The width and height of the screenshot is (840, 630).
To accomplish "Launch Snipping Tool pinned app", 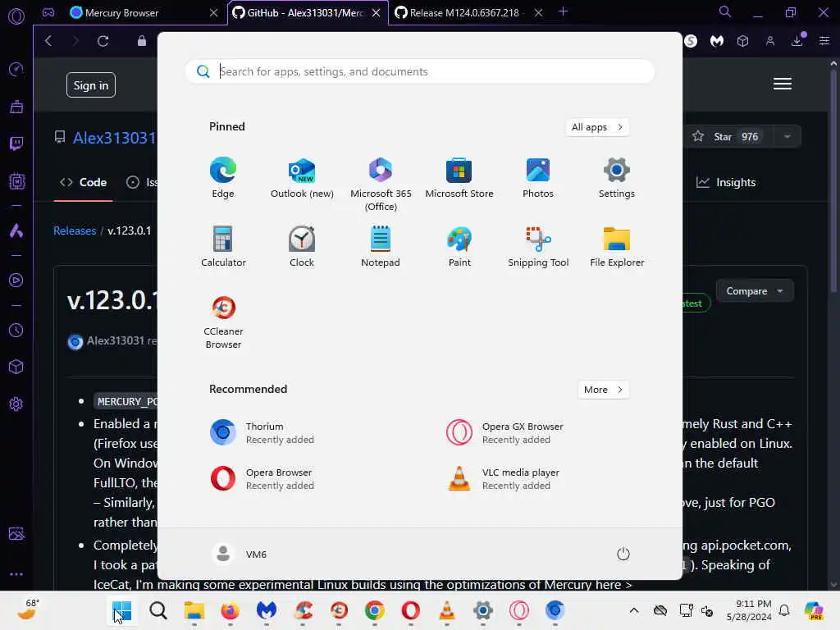I will [538, 247].
